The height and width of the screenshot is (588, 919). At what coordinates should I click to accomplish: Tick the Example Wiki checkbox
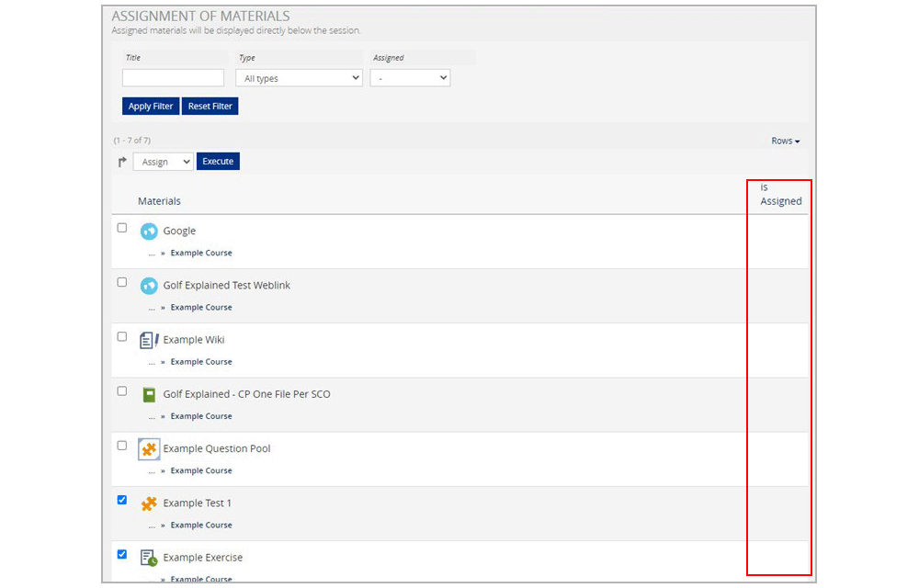pos(122,337)
